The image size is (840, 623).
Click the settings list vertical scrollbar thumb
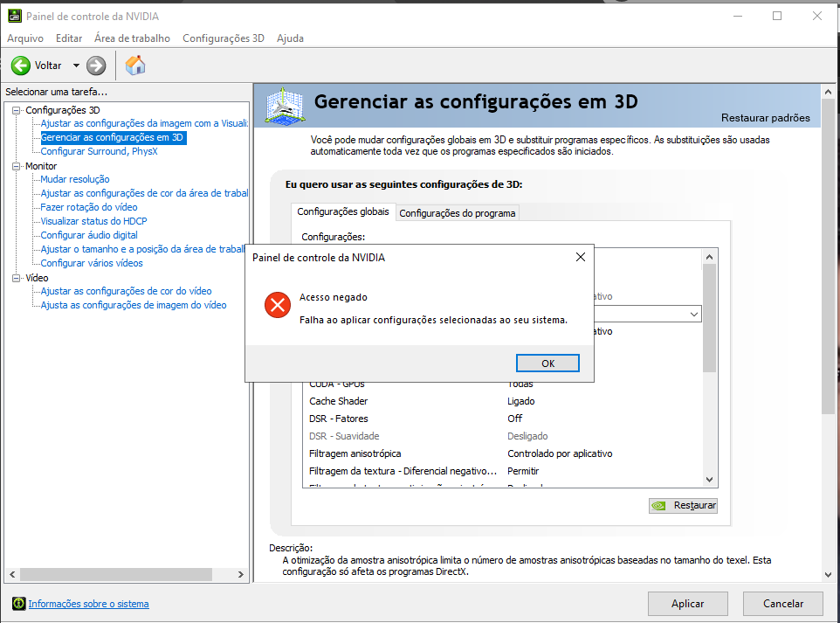pyautogui.click(x=709, y=318)
